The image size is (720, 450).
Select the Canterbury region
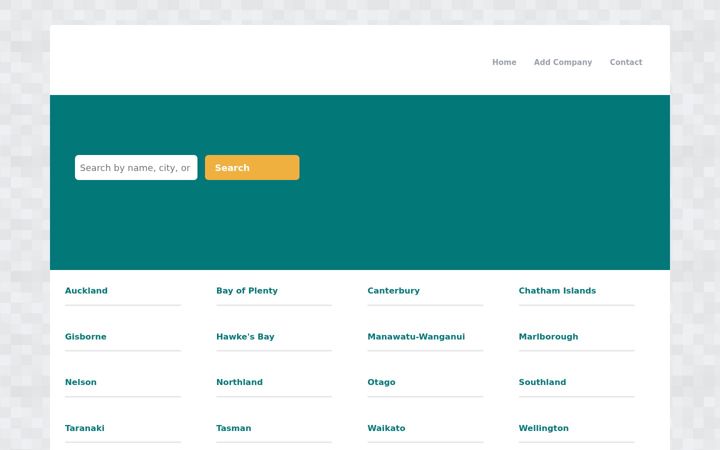394,291
